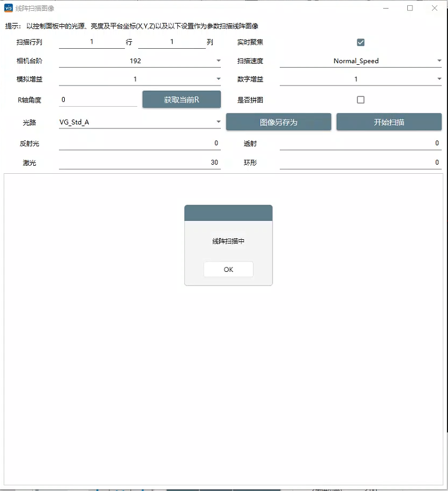The width and height of the screenshot is (448, 491).
Task: Toggle the 是否拼图 checkbox
Action: 361,100
